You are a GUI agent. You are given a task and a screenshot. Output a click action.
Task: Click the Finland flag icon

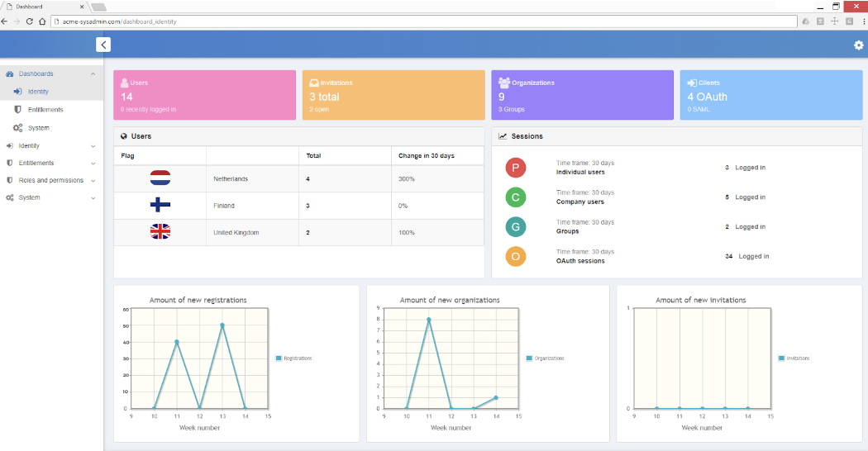(x=160, y=206)
